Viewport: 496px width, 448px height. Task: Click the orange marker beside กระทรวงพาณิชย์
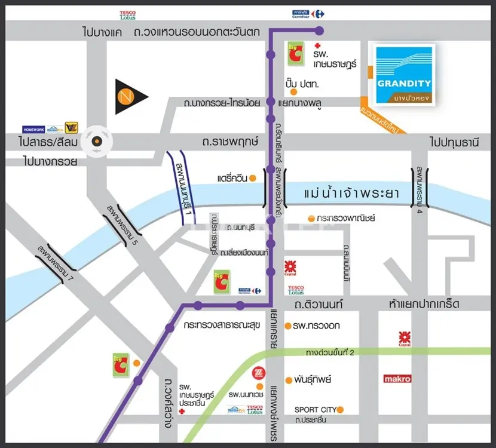[311, 218]
